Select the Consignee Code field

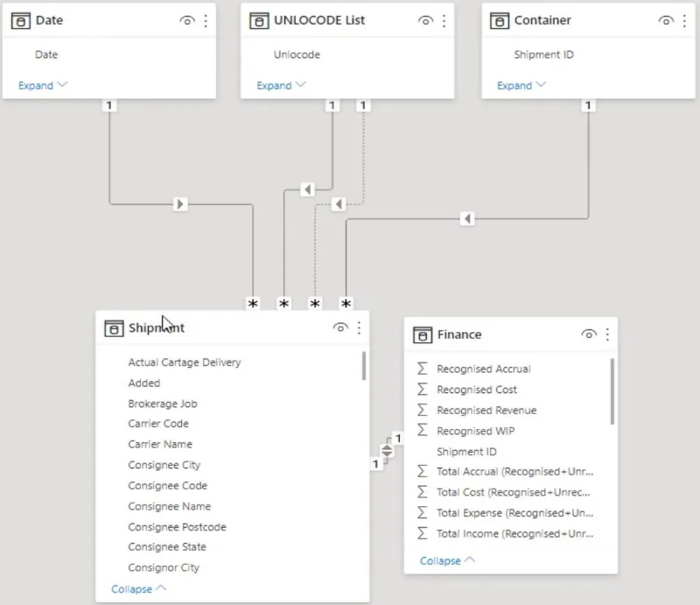[167, 486]
